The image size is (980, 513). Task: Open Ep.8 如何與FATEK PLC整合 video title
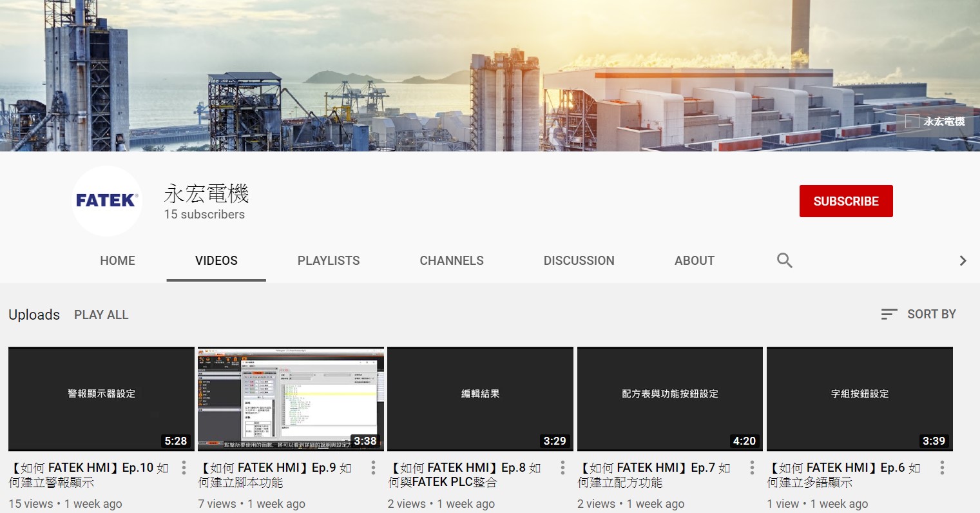(x=465, y=475)
